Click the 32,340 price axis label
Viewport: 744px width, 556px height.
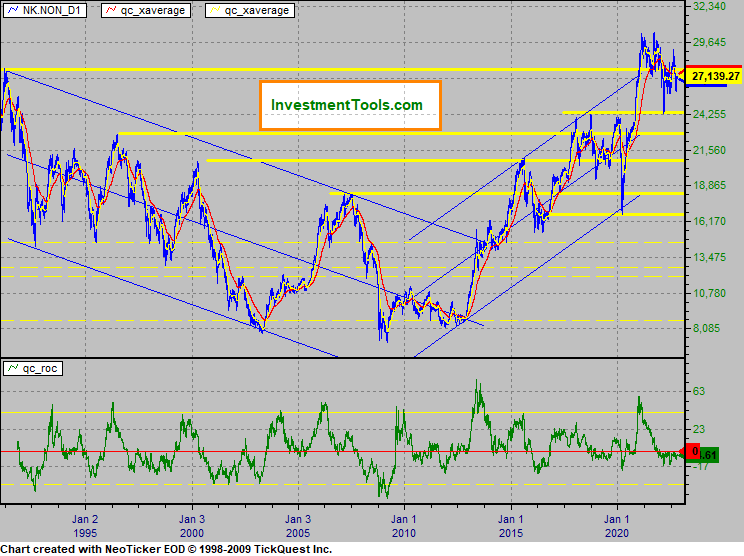click(x=714, y=7)
